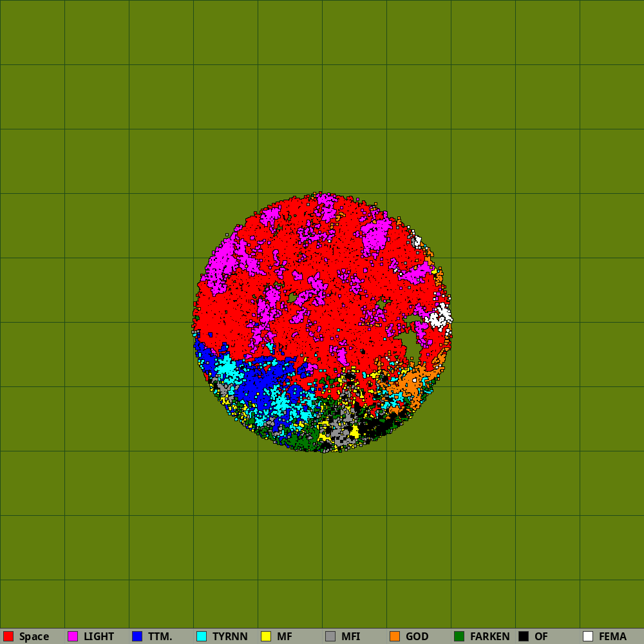
Task: Click the orange GOD territory on the map
Action: [410, 382]
